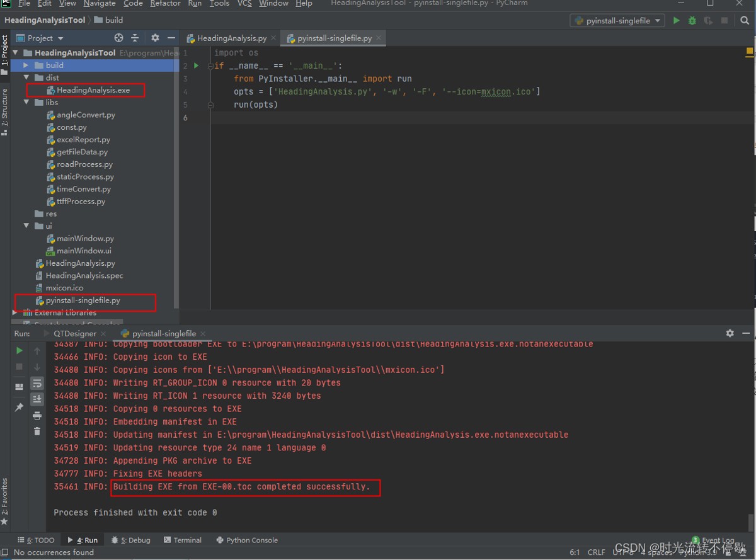The height and width of the screenshot is (560, 756).
Task: Toggle scroll to end in Run console
Action: (37, 399)
